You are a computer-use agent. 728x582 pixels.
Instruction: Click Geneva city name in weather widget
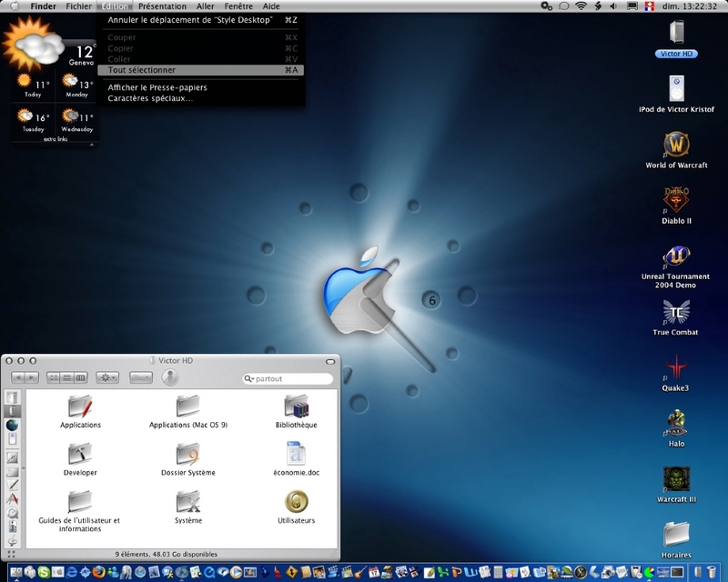pos(81,62)
